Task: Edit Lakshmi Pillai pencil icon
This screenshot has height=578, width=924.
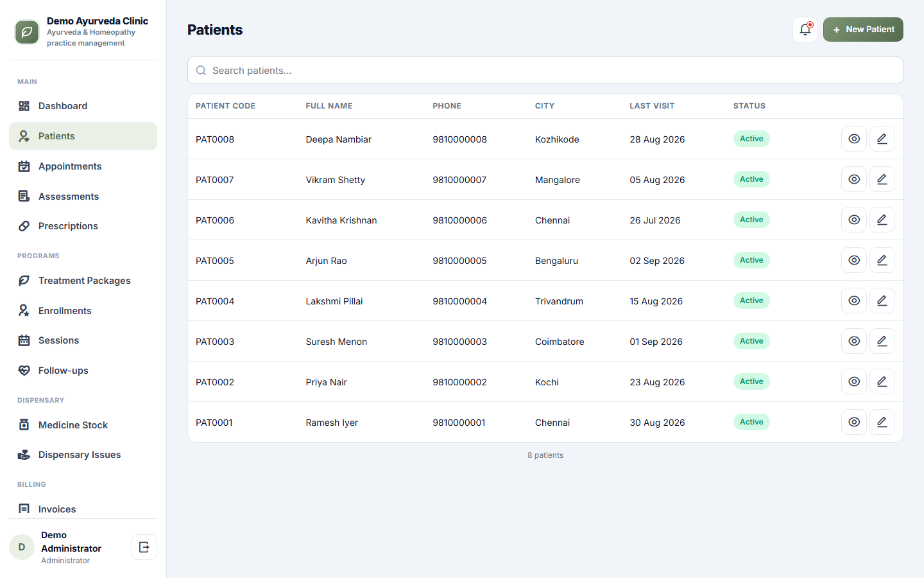Action: 882,301
